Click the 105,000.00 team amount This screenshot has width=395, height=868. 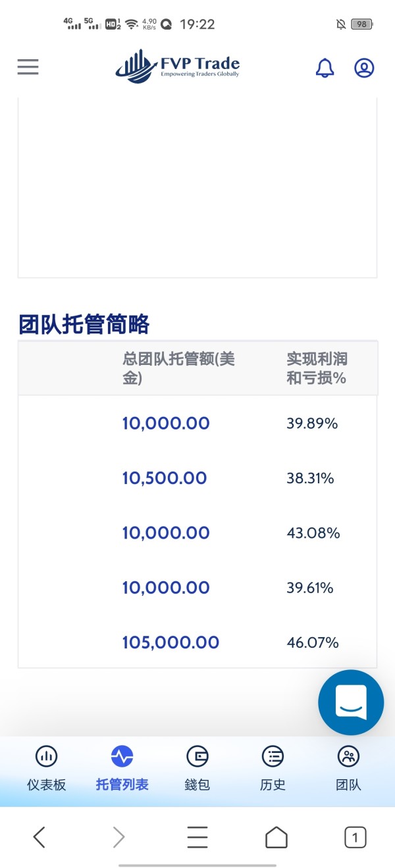coord(171,642)
